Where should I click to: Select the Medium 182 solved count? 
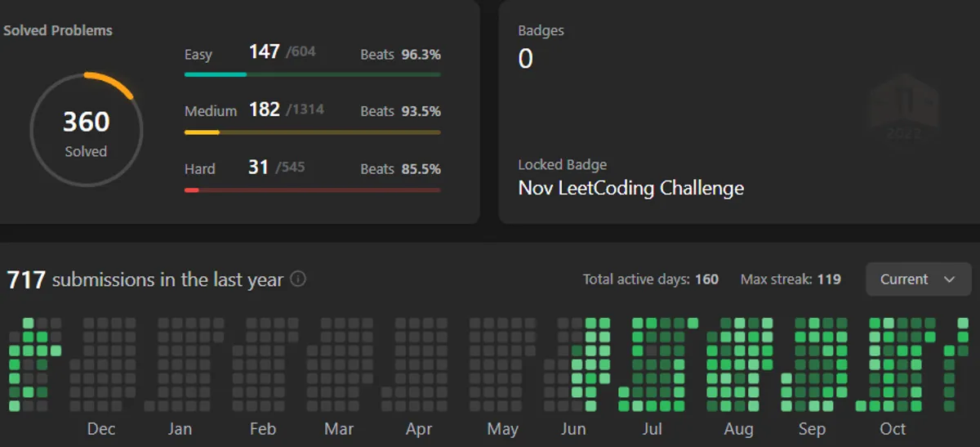264,110
